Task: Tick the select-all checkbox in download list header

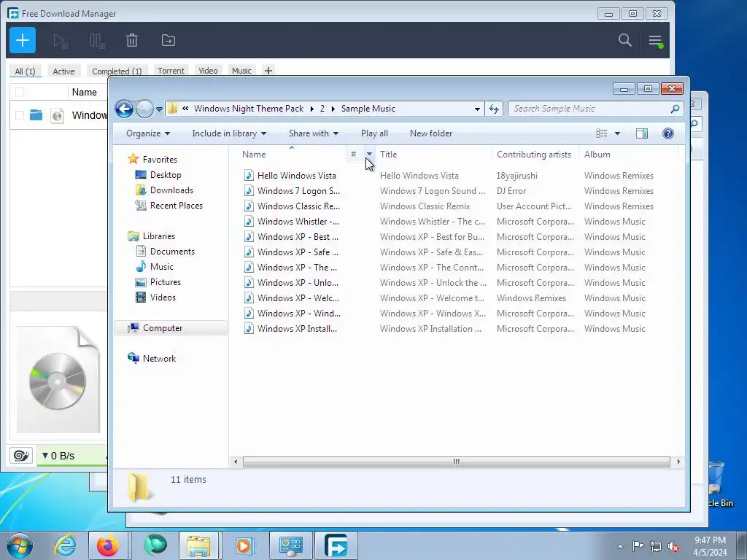Action: [x=20, y=92]
